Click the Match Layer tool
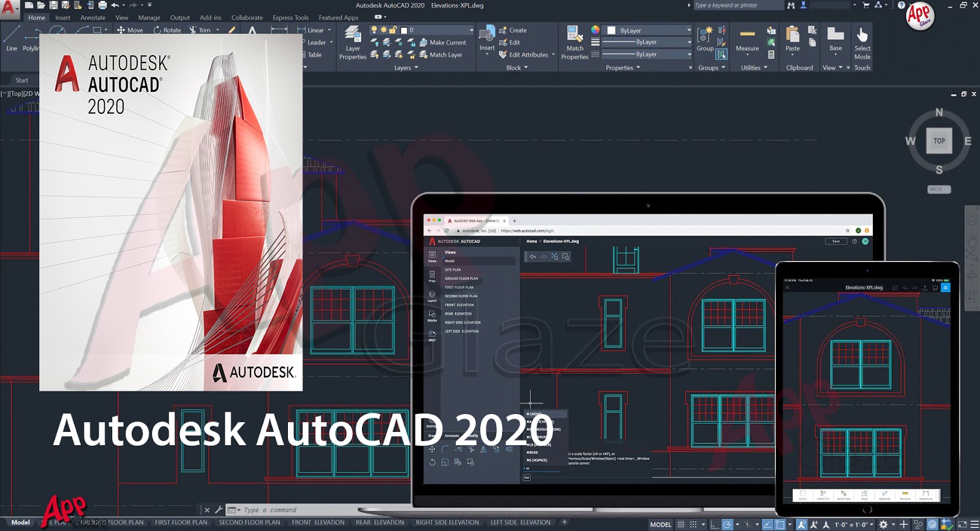980x531 pixels. pos(440,55)
